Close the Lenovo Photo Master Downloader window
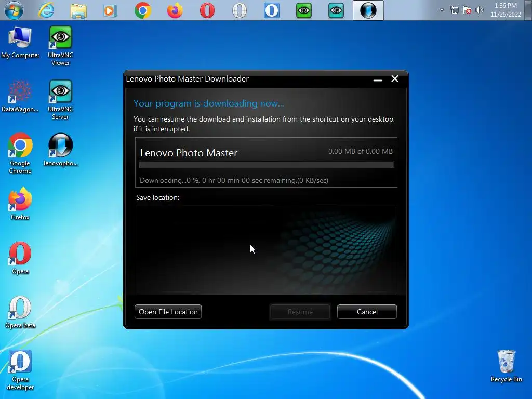The image size is (532, 399). coord(395,79)
